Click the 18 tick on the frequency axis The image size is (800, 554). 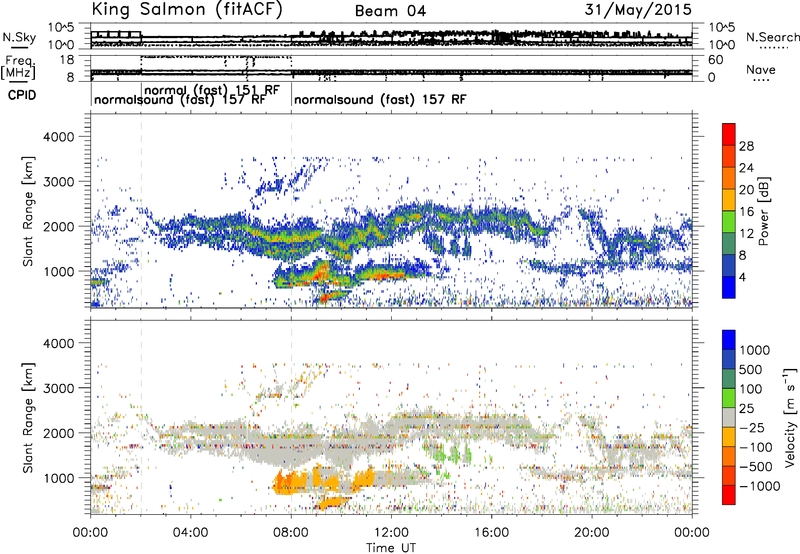pyautogui.click(x=67, y=60)
